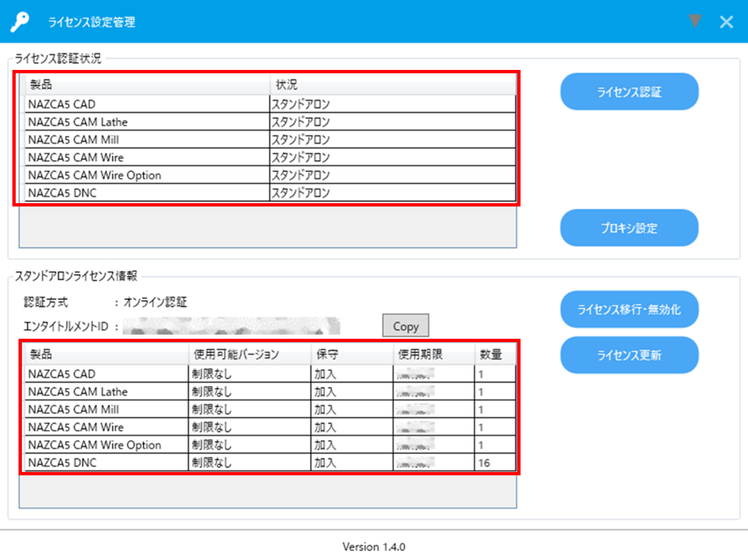Click 制限なし cell for NAZCA5 CAD

point(250,374)
